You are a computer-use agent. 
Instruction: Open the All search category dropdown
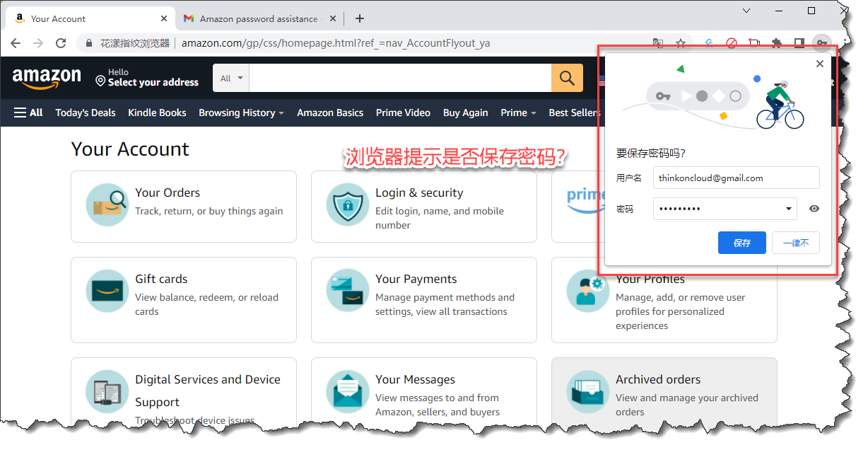click(231, 78)
